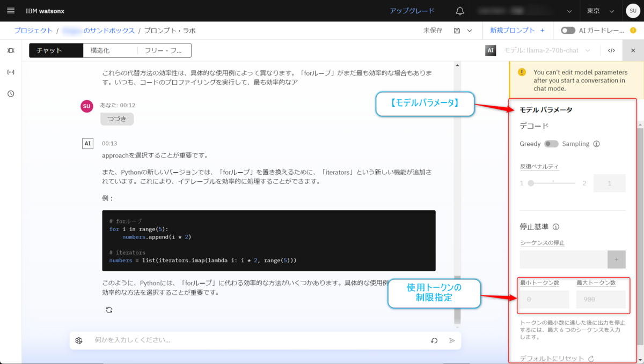This screenshot has width=644, height=364.
Task: Click the アップグレード link
Action: click(412, 11)
